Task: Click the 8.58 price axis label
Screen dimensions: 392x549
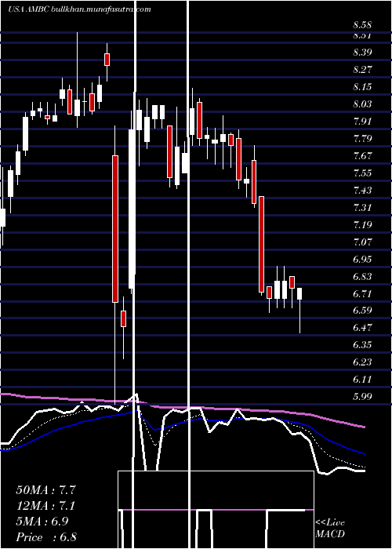Action: [362, 25]
